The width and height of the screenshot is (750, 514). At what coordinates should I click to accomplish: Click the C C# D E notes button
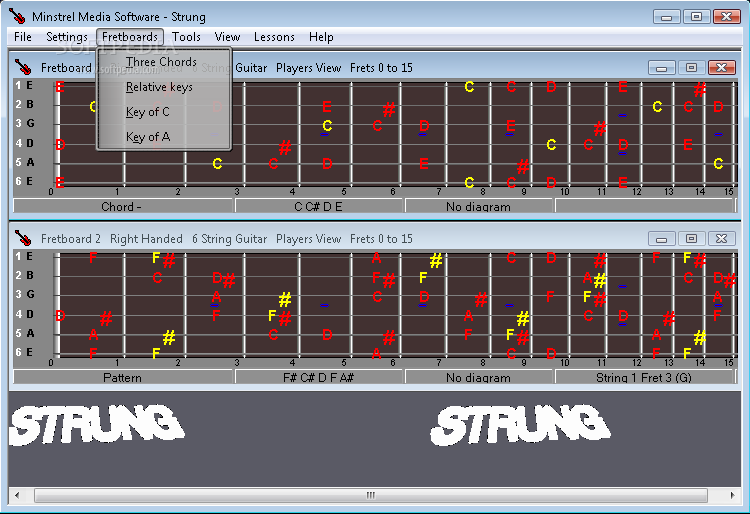(319, 206)
